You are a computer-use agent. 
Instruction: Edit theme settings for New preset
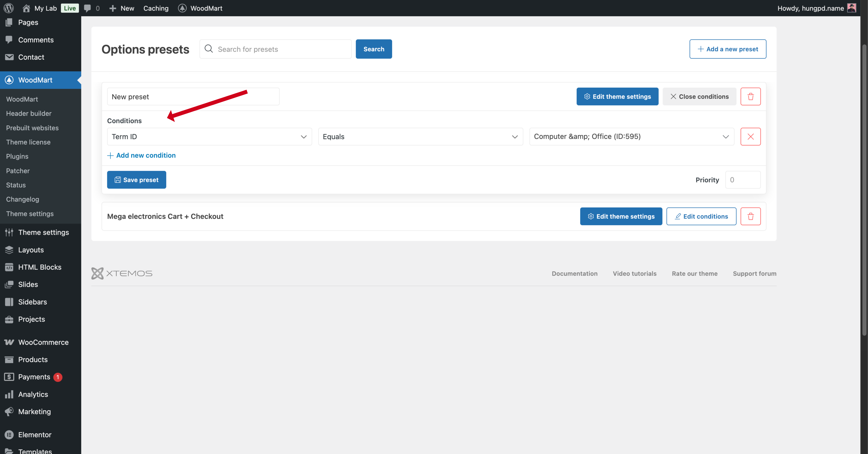click(617, 97)
